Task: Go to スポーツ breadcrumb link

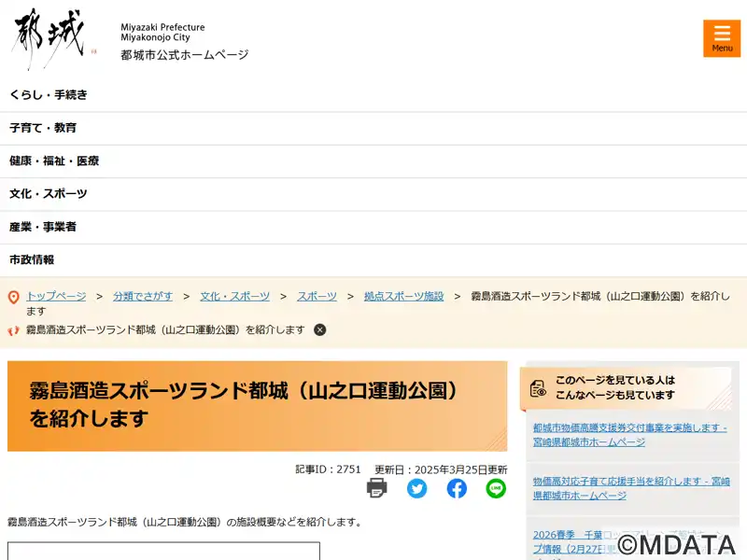Action: click(317, 296)
